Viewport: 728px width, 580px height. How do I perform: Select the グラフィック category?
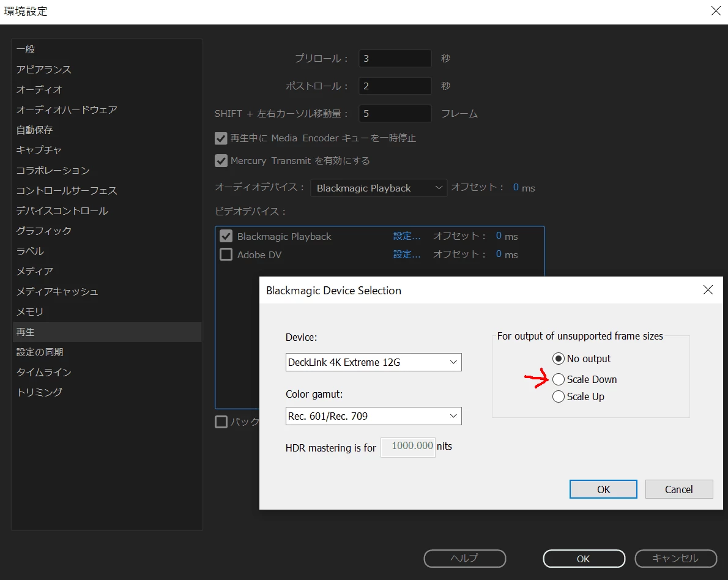[x=107, y=231]
